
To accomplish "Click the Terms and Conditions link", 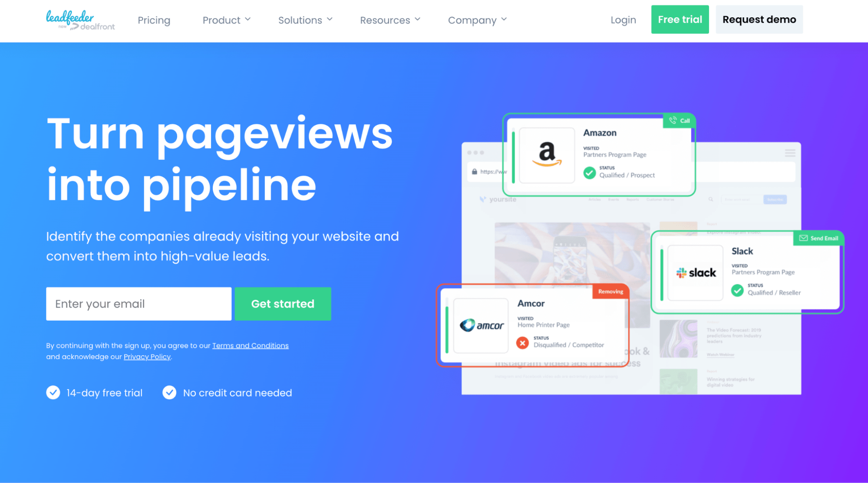I will coord(250,345).
